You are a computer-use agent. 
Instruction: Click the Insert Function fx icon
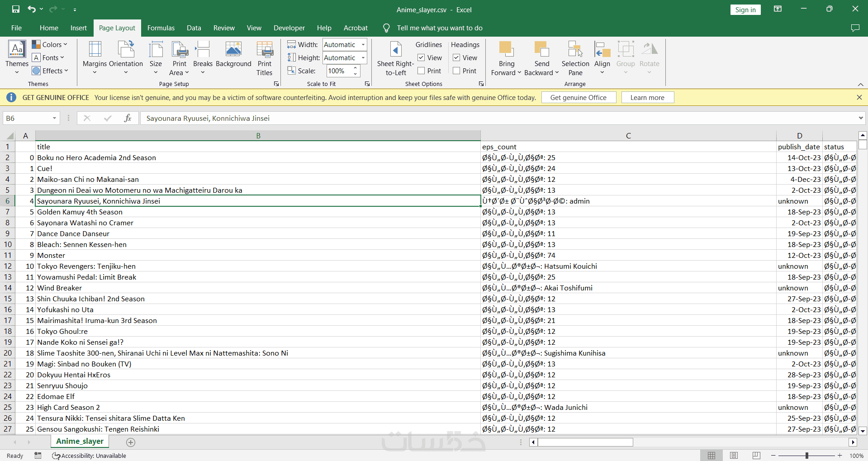(x=128, y=118)
